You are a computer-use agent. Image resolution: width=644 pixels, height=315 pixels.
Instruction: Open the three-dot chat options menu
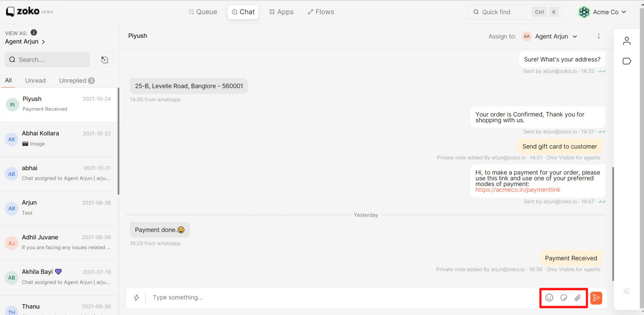[x=599, y=36]
